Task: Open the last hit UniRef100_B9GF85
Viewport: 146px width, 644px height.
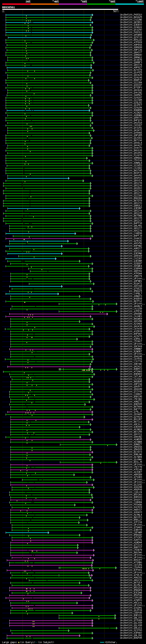Action: point(131,638)
